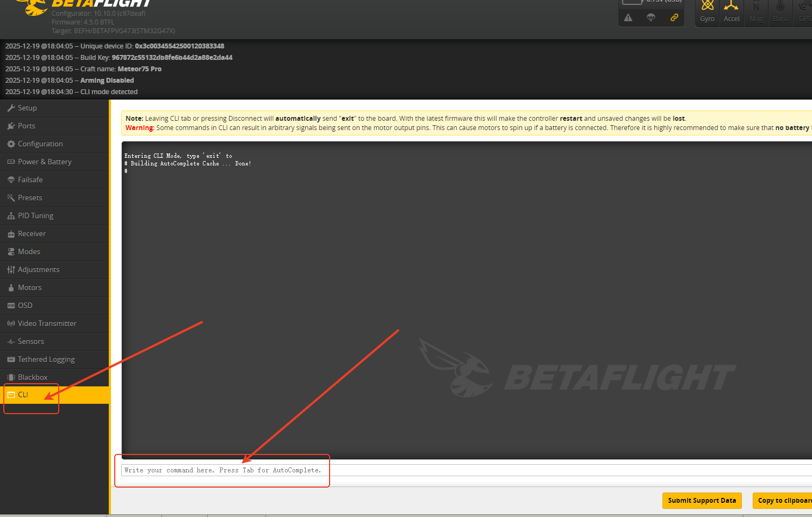This screenshot has height=517, width=812.
Task: Click the CLI terminal icon
Action: tap(11, 395)
